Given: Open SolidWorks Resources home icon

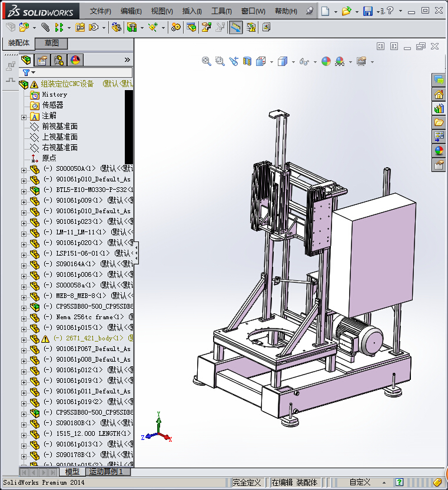Looking at the screenshot, I should point(439,94).
